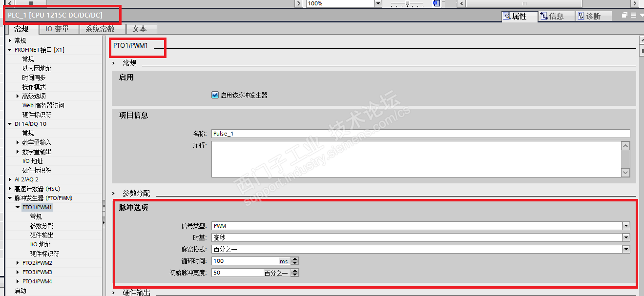Collapse 脉冲发生器 (PTO/PWM) tree node
Viewport: 644px width, 296px height.
tap(10, 198)
